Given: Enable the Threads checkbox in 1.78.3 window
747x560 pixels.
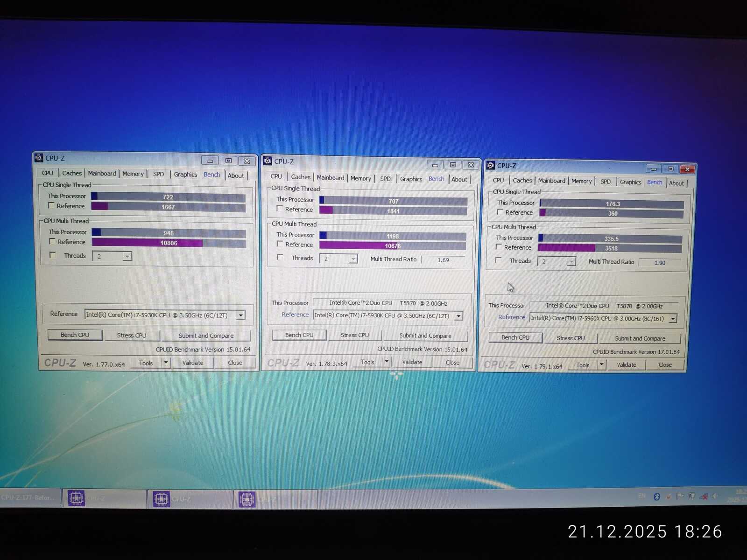Looking at the screenshot, I should (x=280, y=257).
